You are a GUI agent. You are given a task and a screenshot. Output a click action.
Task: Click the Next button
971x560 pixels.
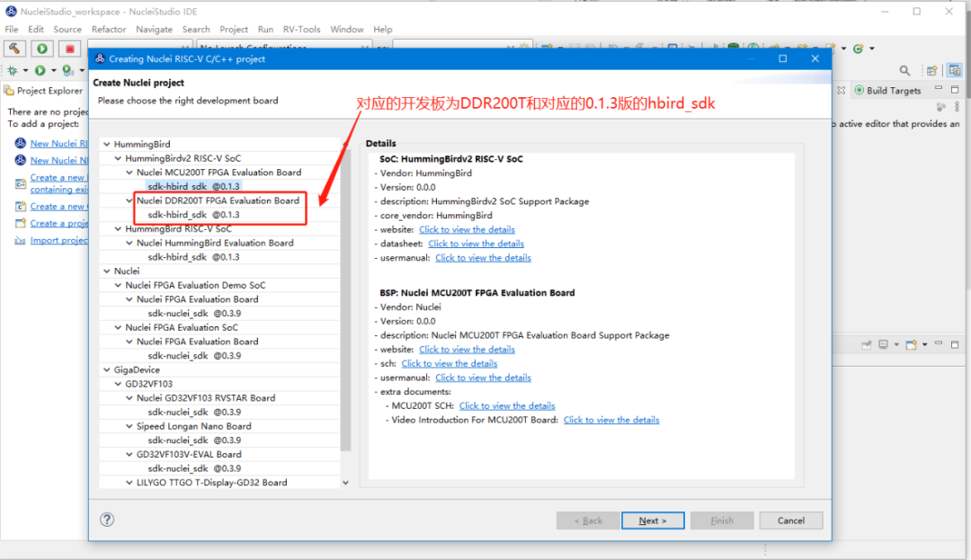(653, 520)
